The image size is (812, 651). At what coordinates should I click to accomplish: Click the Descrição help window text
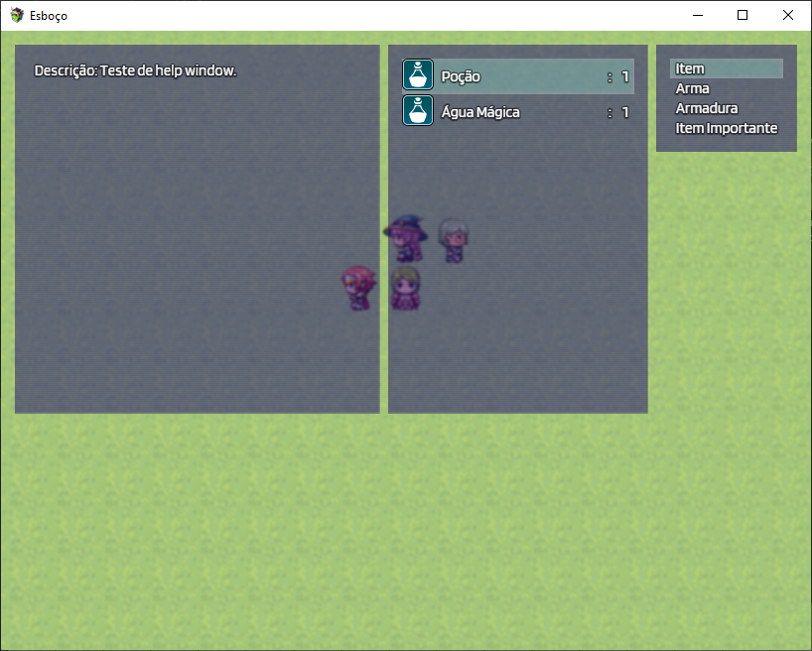pyautogui.click(x=135, y=70)
